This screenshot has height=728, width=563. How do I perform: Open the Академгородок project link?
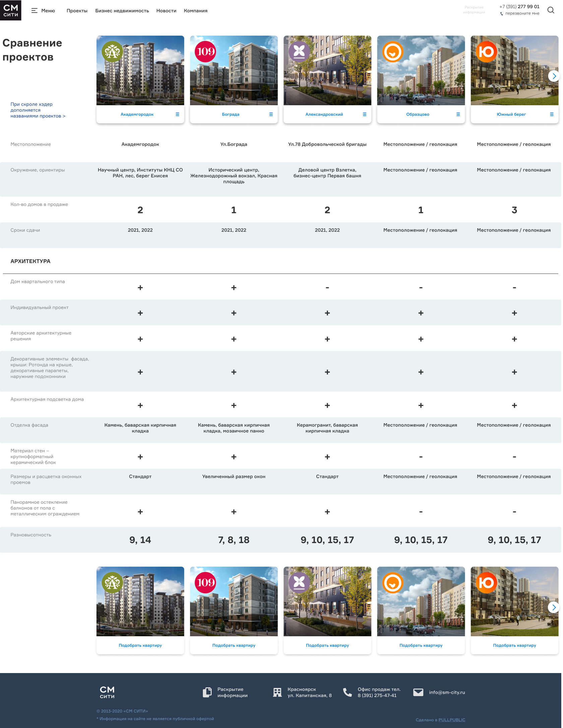point(137,114)
